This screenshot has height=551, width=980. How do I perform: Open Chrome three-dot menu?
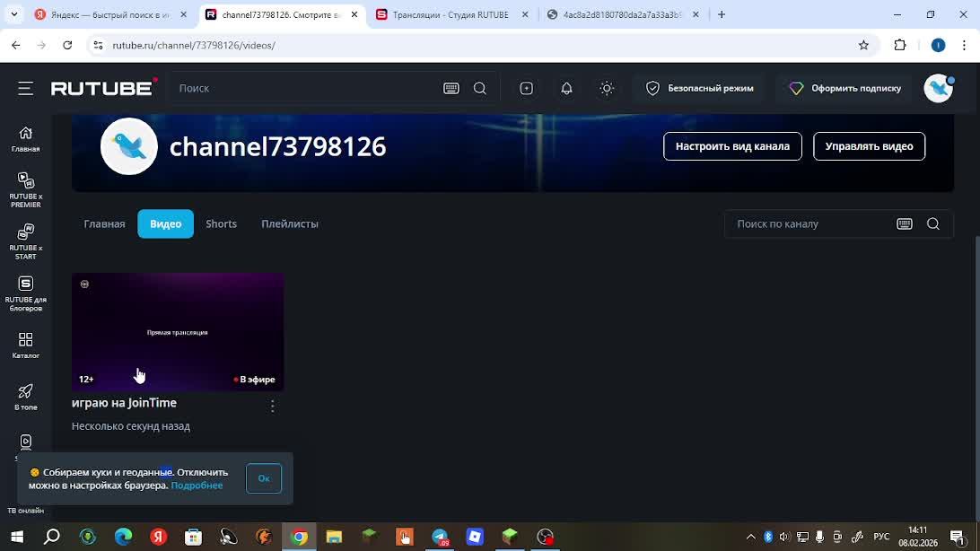pos(964,45)
